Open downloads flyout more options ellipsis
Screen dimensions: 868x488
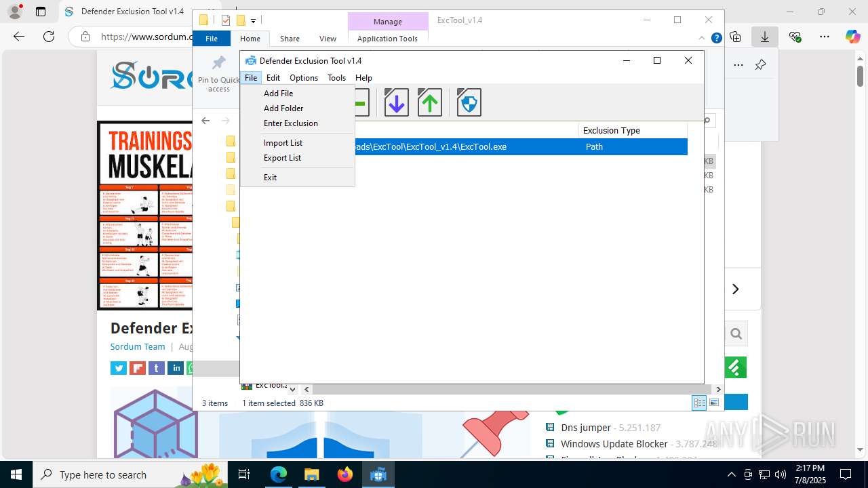[738, 65]
